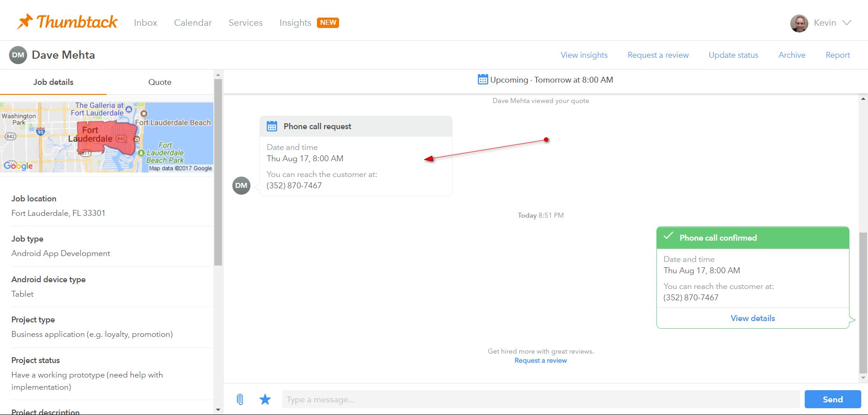Click the Kevin username text
The height and width of the screenshot is (415, 868).
pyautogui.click(x=825, y=23)
